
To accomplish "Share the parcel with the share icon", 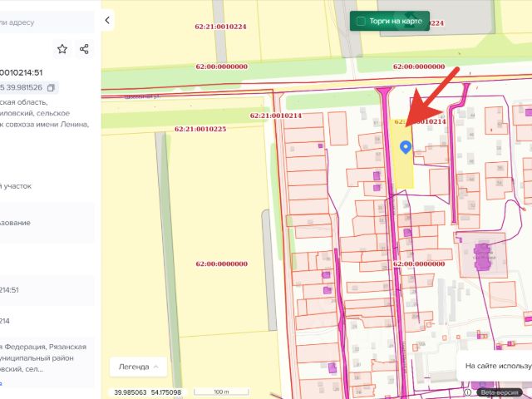I will click(x=84, y=49).
